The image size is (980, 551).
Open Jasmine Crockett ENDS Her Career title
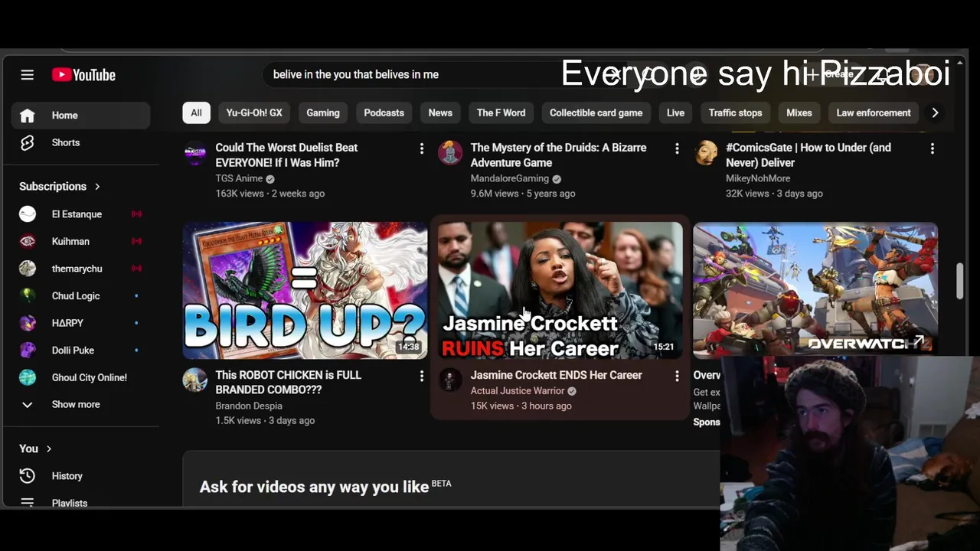557,375
